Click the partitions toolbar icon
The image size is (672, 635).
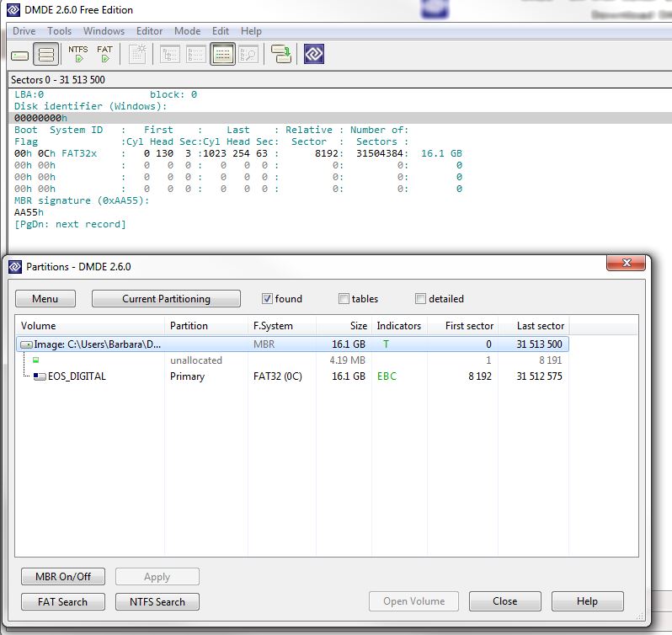click(45, 55)
